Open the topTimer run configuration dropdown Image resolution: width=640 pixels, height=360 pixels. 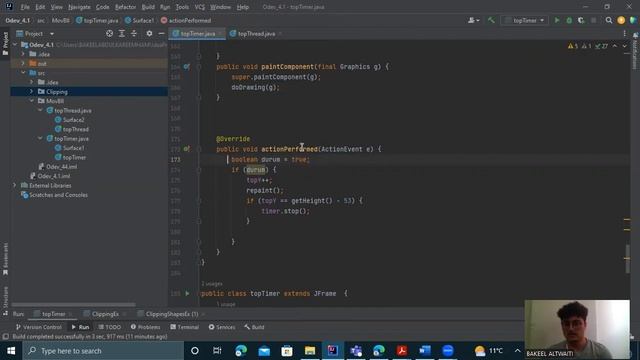[x=524, y=20]
